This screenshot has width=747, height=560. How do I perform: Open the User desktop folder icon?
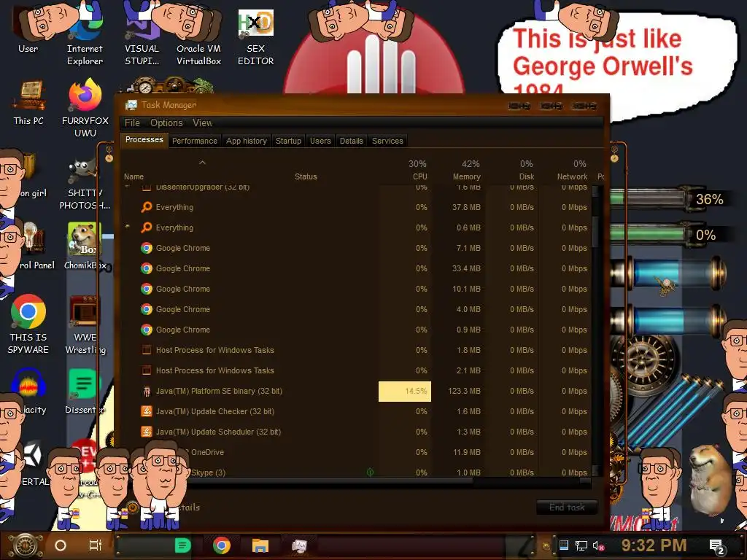point(28,28)
